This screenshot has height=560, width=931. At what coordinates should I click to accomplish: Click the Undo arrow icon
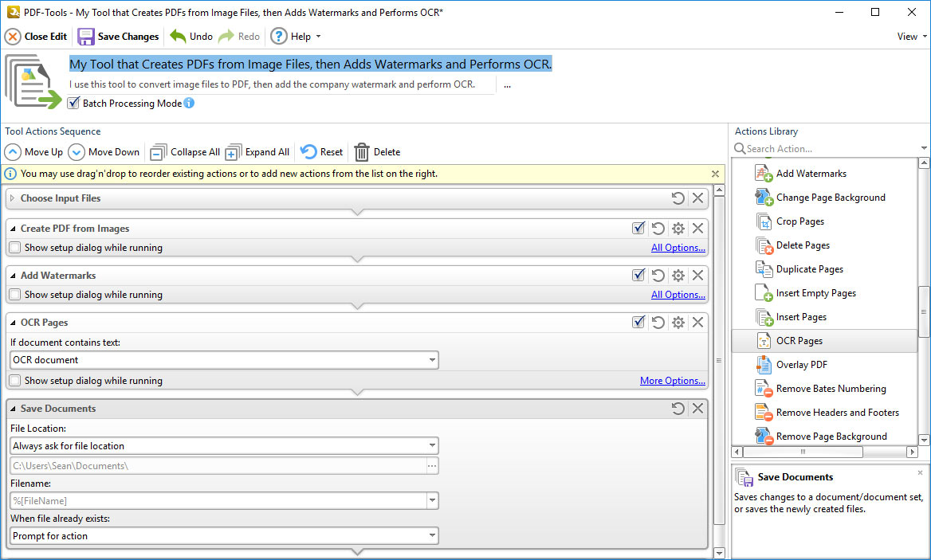pyautogui.click(x=178, y=37)
